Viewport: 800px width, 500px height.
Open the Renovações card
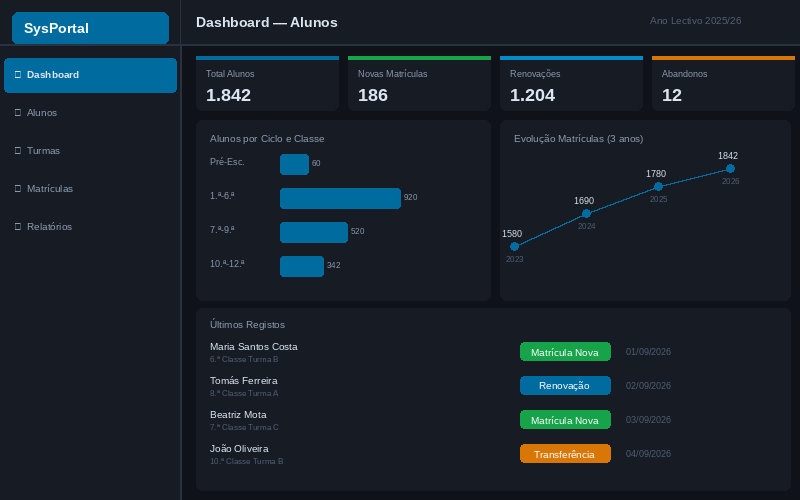point(571,83)
